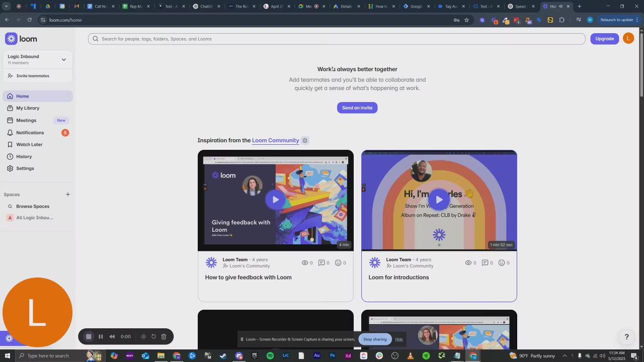The width and height of the screenshot is (644, 362).
Task: Open Loom Settings
Action: coord(38,168)
